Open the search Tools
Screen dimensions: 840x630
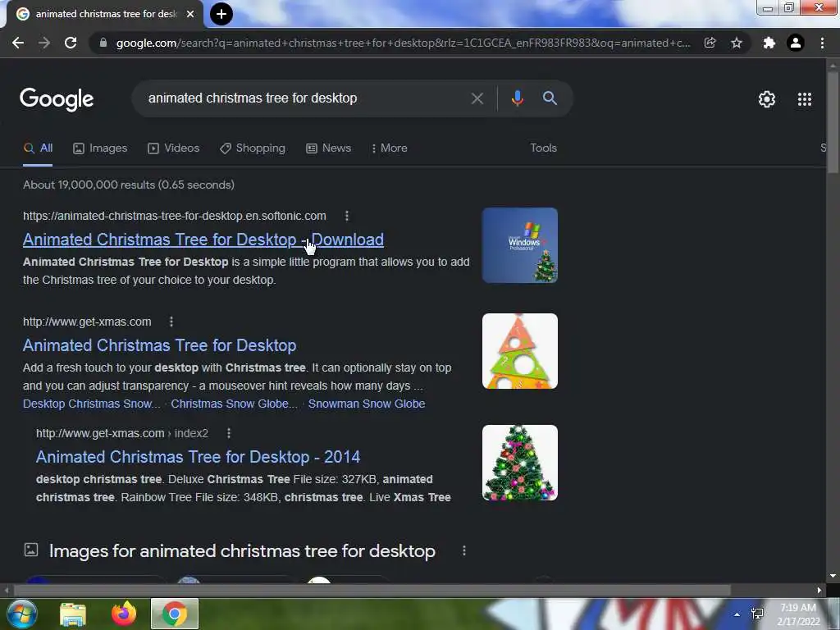(543, 148)
